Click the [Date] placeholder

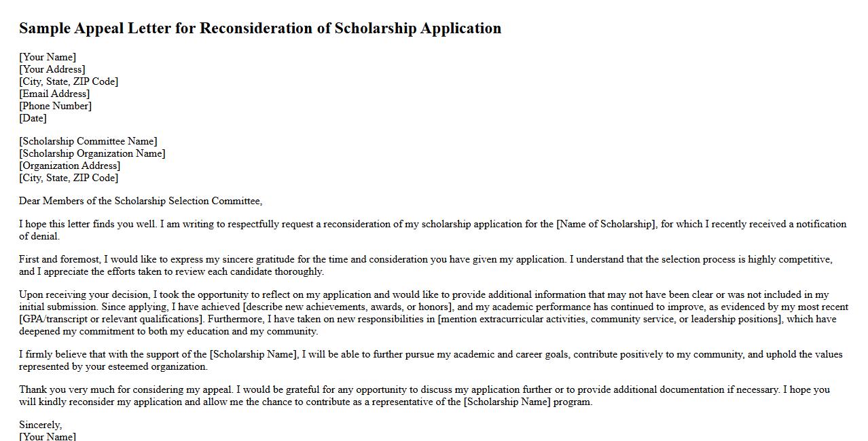[33, 118]
